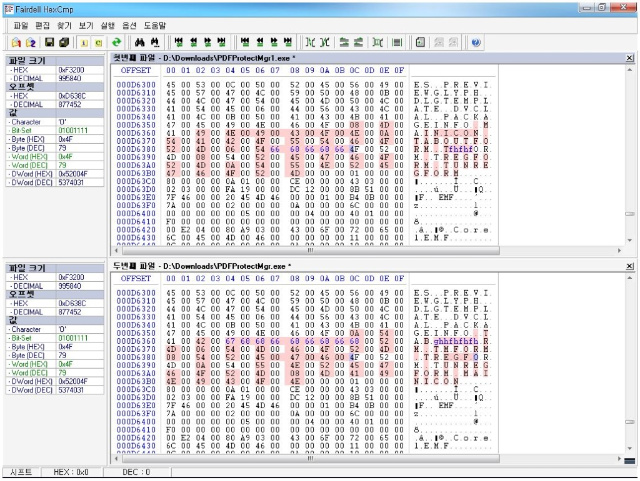
Task: Close the first file PDFProtectMgr1.exe pane
Action: [x=630, y=58]
